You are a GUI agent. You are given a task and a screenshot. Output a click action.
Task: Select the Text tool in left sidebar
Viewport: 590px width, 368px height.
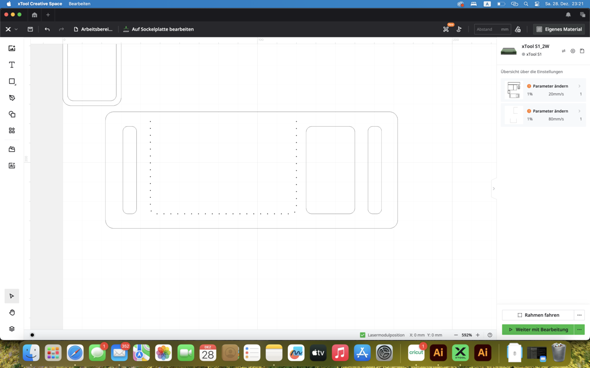pos(12,65)
